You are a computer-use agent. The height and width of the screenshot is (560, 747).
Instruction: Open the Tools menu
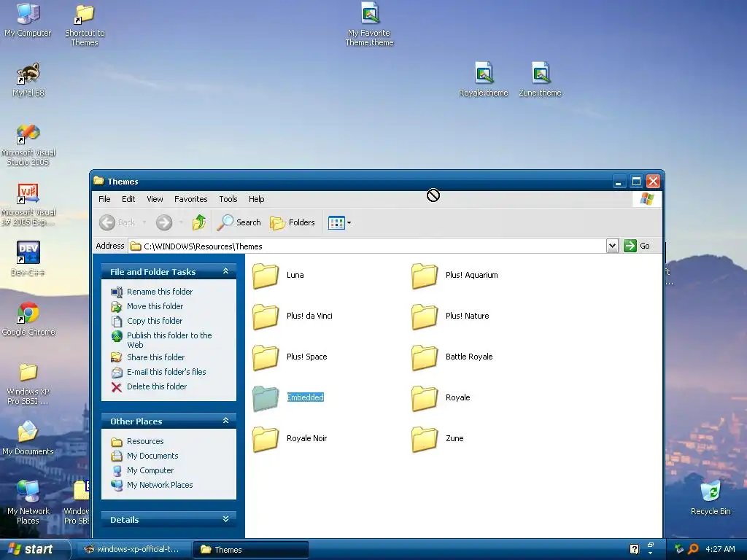pyautogui.click(x=228, y=199)
